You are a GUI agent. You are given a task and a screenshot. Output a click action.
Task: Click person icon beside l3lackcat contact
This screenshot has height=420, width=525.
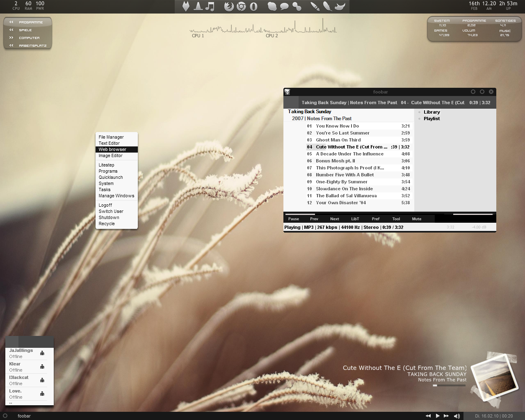coord(42,380)
